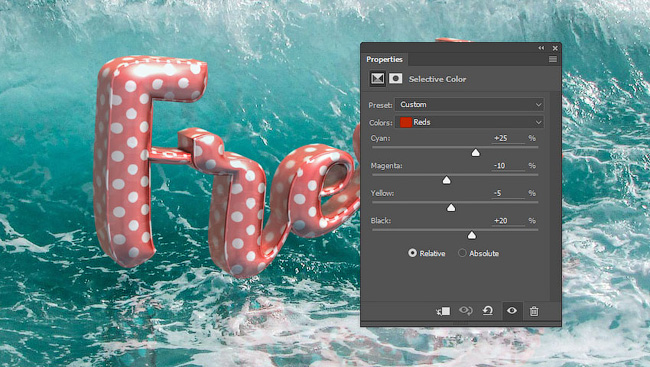650x367 pixels.
Task: Collapse the Properties panel with double arrows
Action: [x=541, y=48]
